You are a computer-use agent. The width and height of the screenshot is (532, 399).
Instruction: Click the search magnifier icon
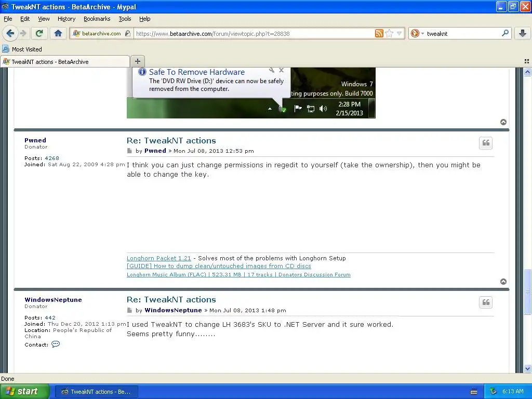pos(505,33)
